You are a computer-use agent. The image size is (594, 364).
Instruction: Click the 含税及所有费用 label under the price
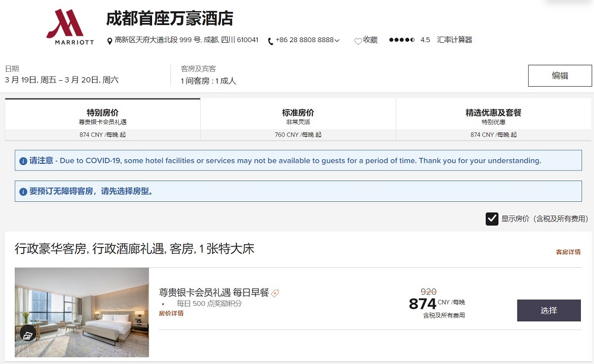[x=444, y=315]
